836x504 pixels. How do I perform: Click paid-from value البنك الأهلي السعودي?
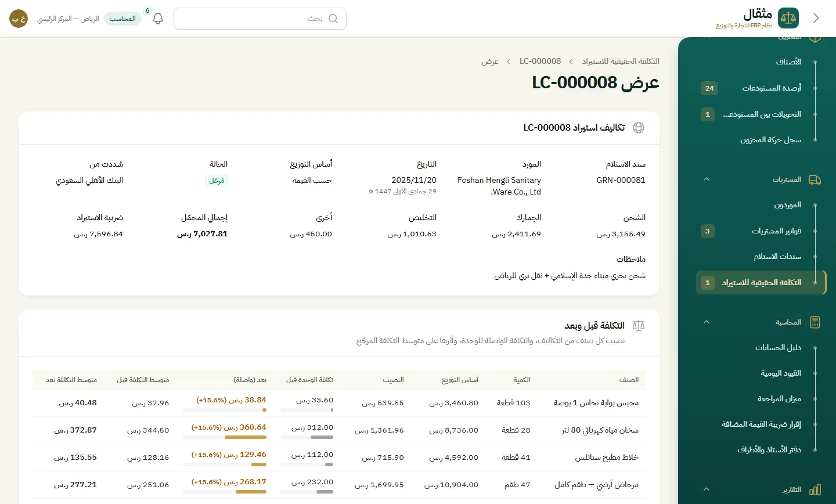89,181
